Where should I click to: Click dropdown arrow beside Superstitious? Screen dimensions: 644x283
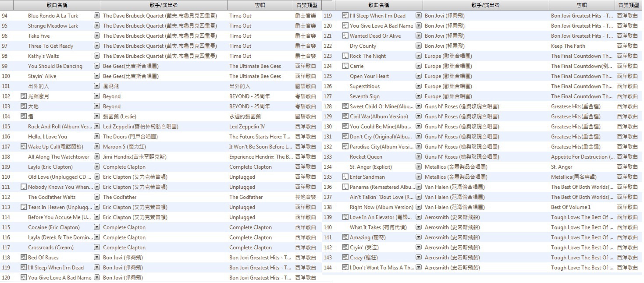(x=419, y=86)
